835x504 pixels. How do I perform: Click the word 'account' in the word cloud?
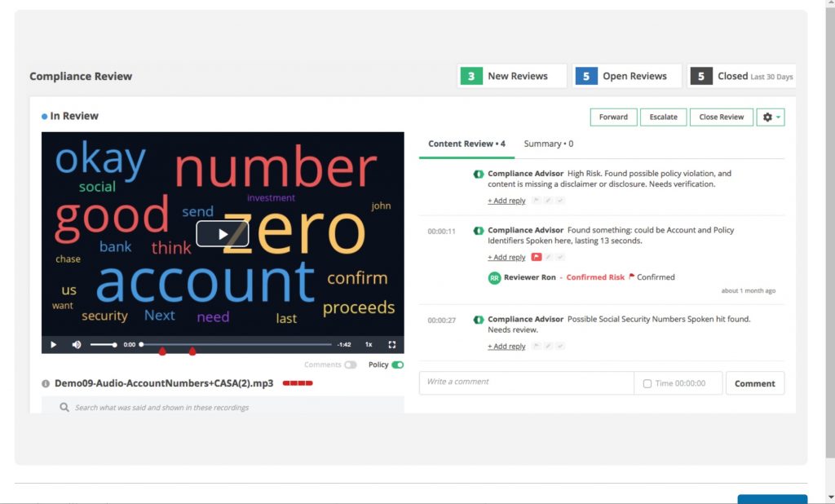[x=206, y=282]
